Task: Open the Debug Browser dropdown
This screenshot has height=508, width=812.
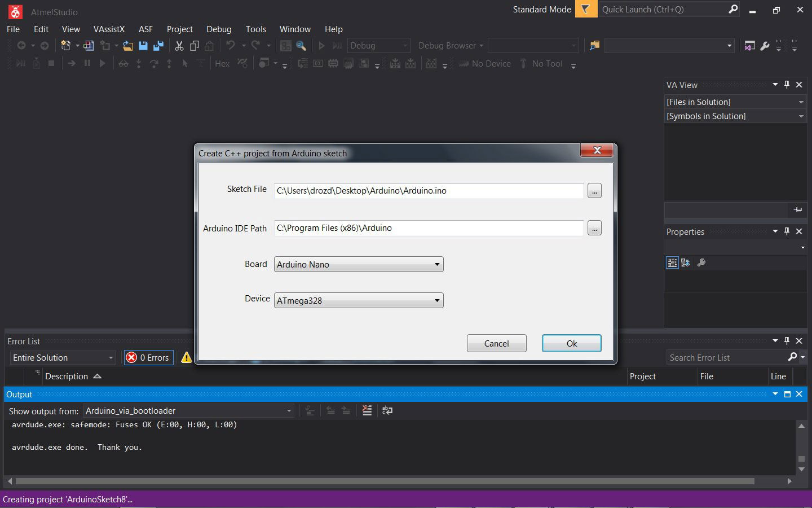Action: [x=451, y=46]
